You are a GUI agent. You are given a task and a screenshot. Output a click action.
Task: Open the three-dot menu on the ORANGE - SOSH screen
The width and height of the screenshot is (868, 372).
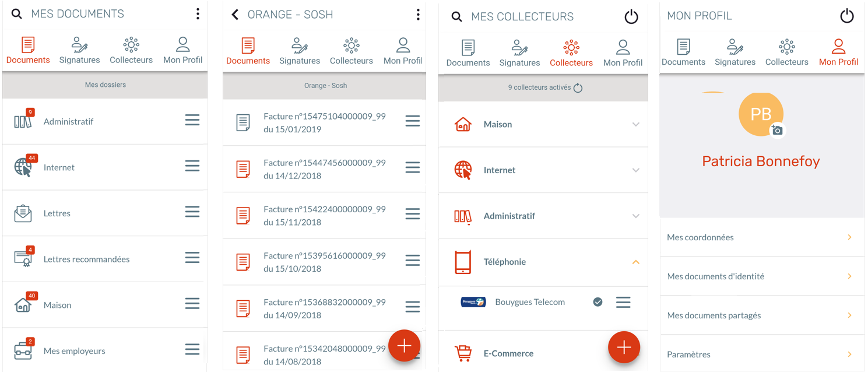[x=418, y=15]
